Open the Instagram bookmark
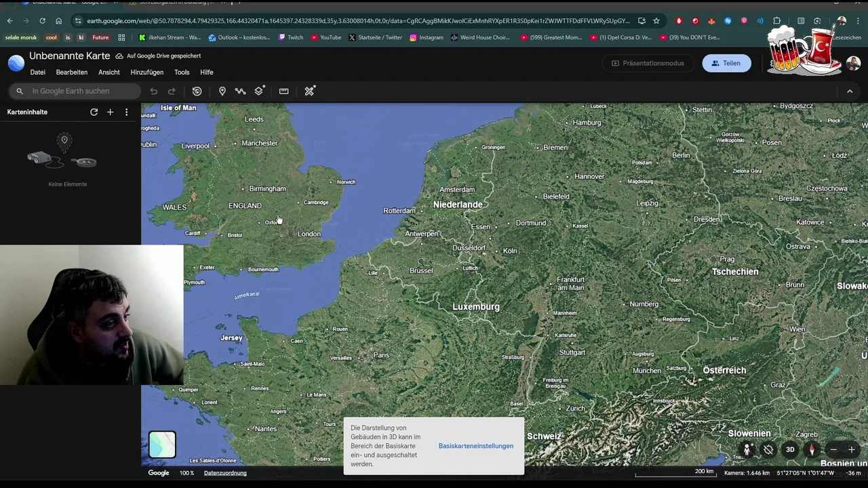 click(427, 37)
